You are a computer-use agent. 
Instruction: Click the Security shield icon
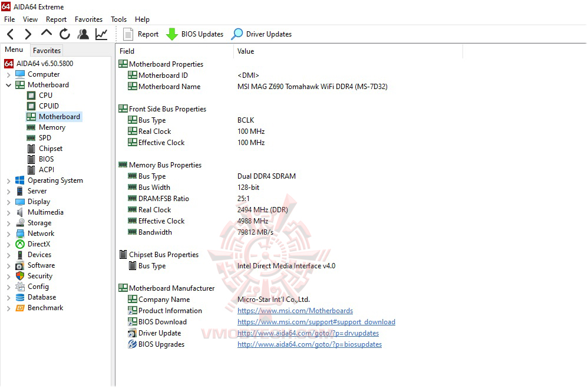click(20, 276)
